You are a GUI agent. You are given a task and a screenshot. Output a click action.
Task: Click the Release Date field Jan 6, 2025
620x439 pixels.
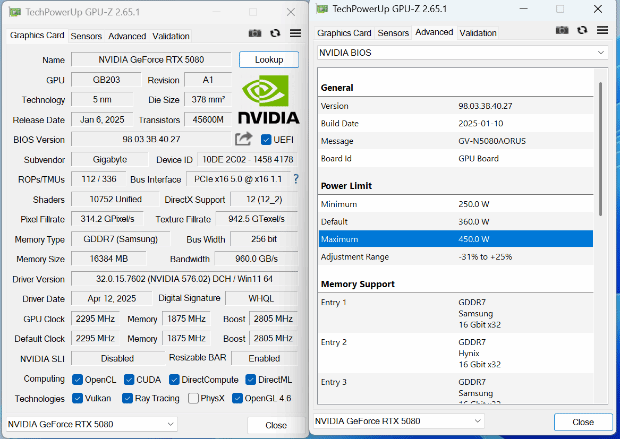pyautogui.click(x=102, y=119)
